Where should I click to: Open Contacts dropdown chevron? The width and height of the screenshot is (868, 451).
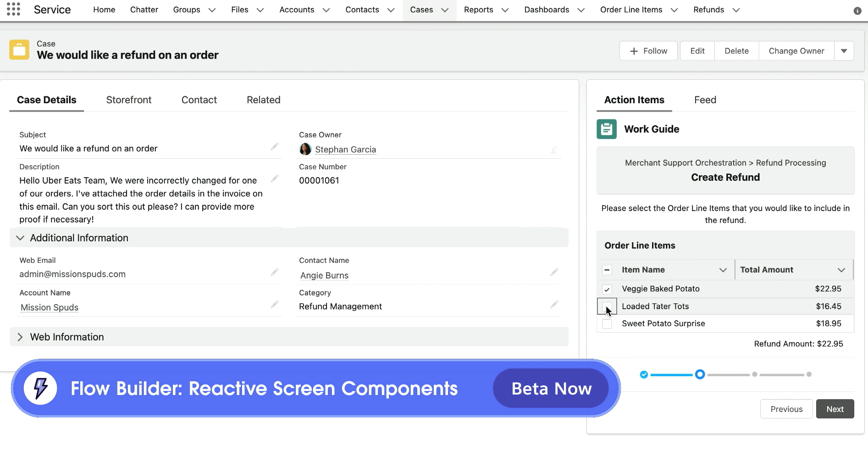391,10
